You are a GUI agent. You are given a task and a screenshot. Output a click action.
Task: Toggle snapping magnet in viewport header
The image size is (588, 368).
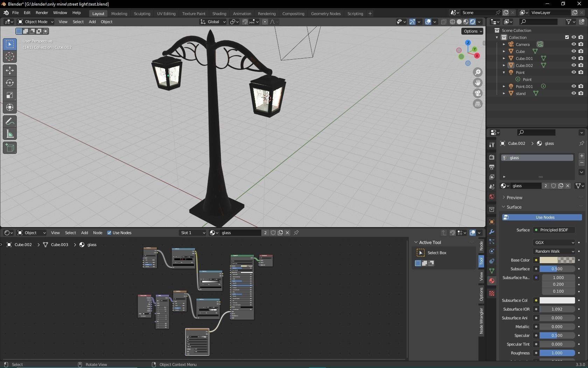click(x=245, y=22)
